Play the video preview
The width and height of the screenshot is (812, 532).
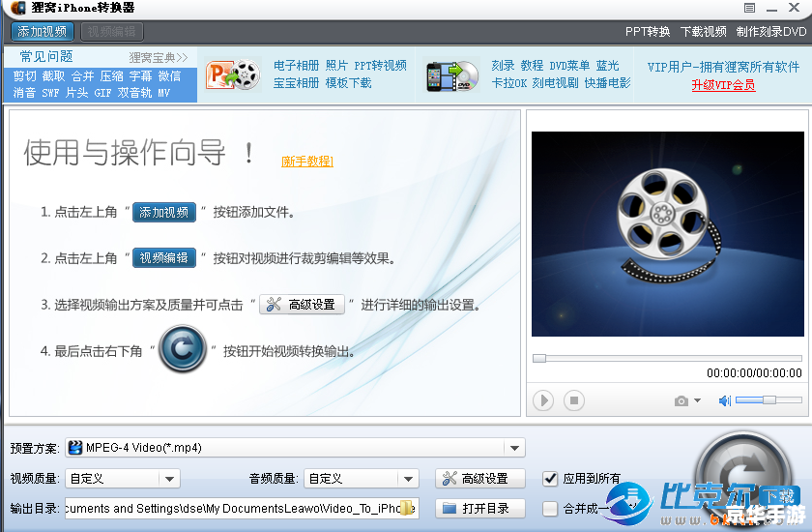[543, 400]
